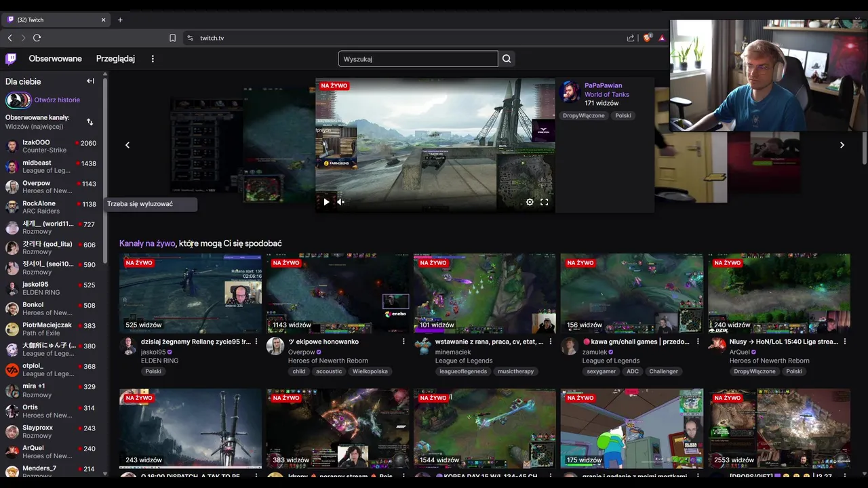Open Kanały na żywo link
This screenshot has width=868, height=488.
tap(147, 243)
